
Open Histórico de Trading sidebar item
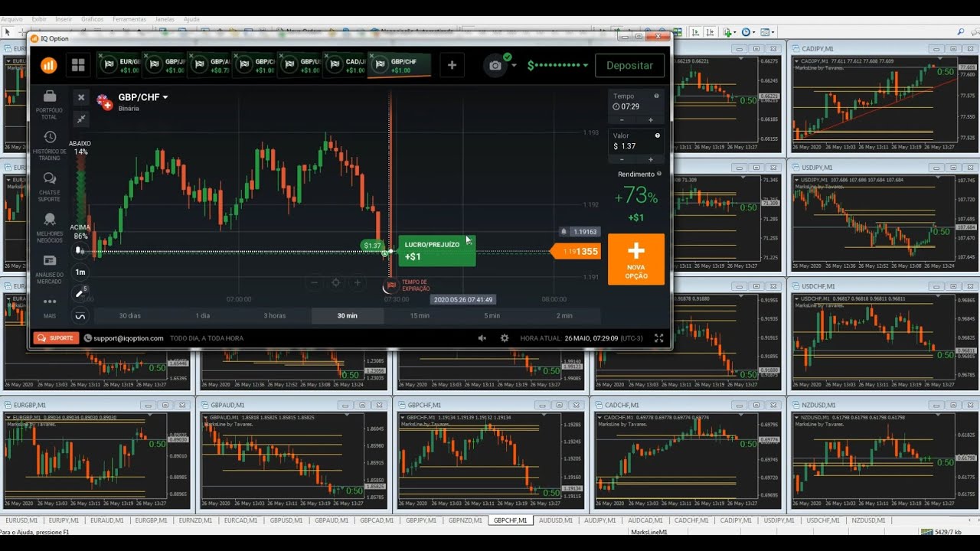pyautogui.click(x=49, y=145)
